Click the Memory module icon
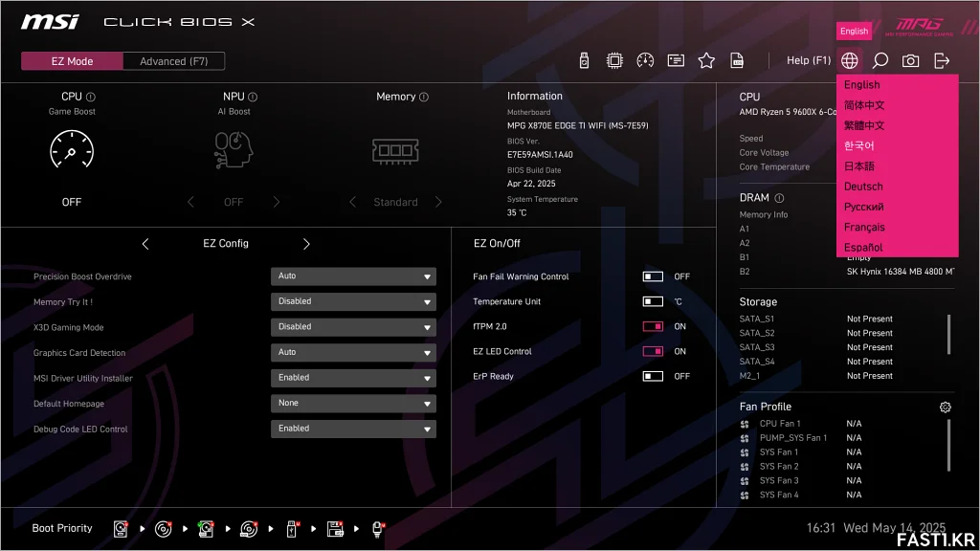This screenshot has height=551, width=980. tap(395, 150)
